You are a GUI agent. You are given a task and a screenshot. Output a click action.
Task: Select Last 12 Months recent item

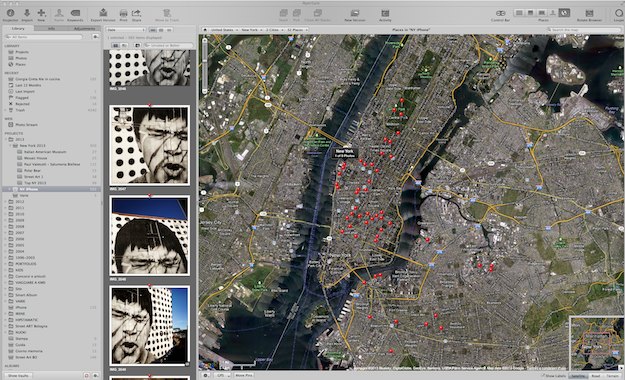click(28, 85)
